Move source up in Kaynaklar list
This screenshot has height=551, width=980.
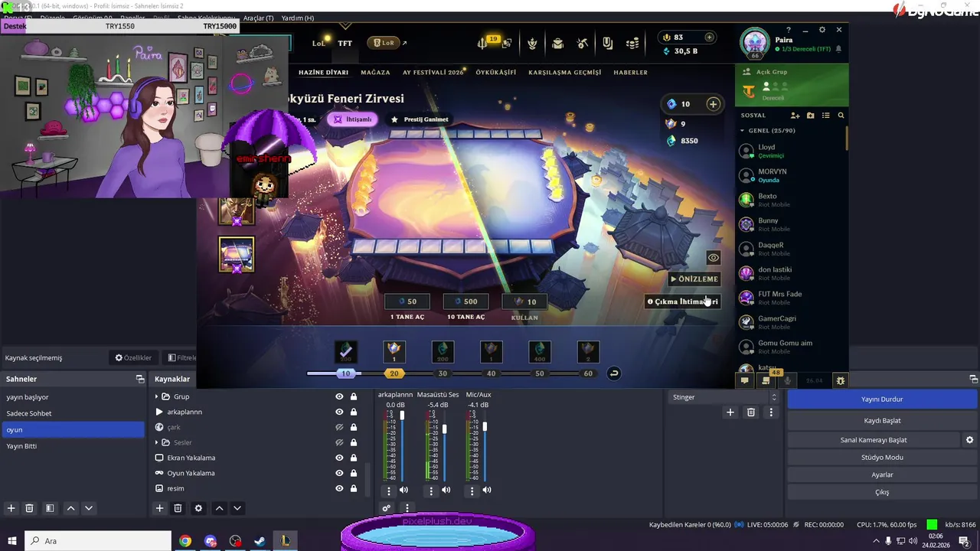click(219, 508)
